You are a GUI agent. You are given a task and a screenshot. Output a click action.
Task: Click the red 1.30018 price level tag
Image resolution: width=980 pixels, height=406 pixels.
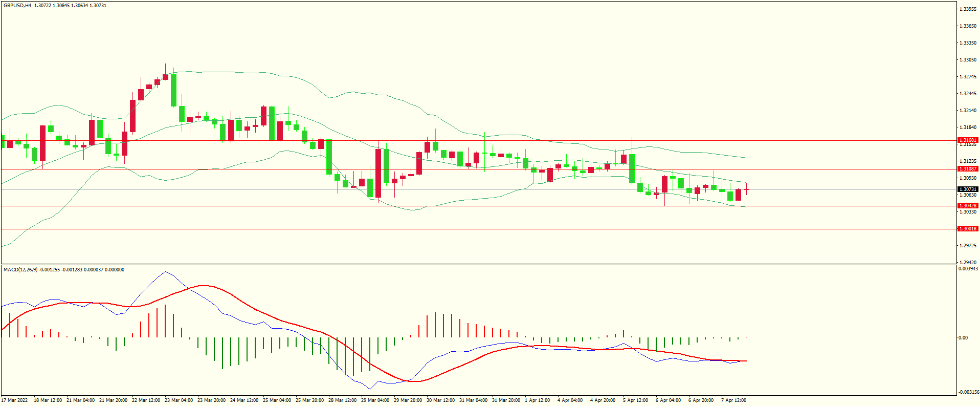click(967, 229)
